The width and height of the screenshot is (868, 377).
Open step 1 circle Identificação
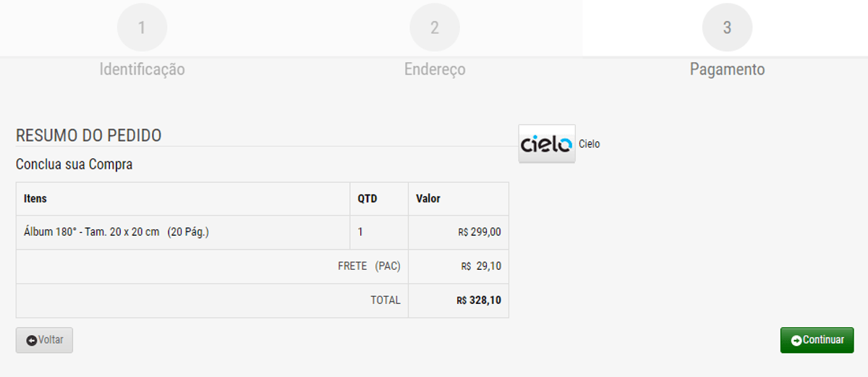tap(142, 27)
